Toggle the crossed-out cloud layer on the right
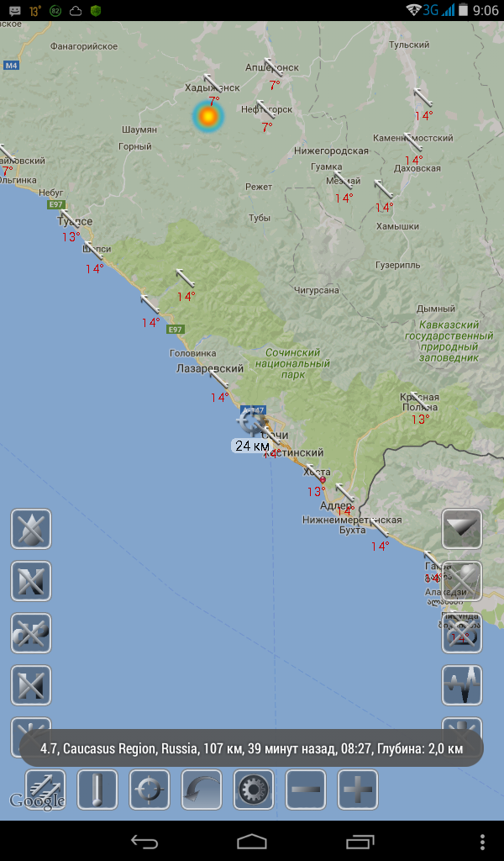The height and width of the screenshot is (861, 504). coord(462,633)
